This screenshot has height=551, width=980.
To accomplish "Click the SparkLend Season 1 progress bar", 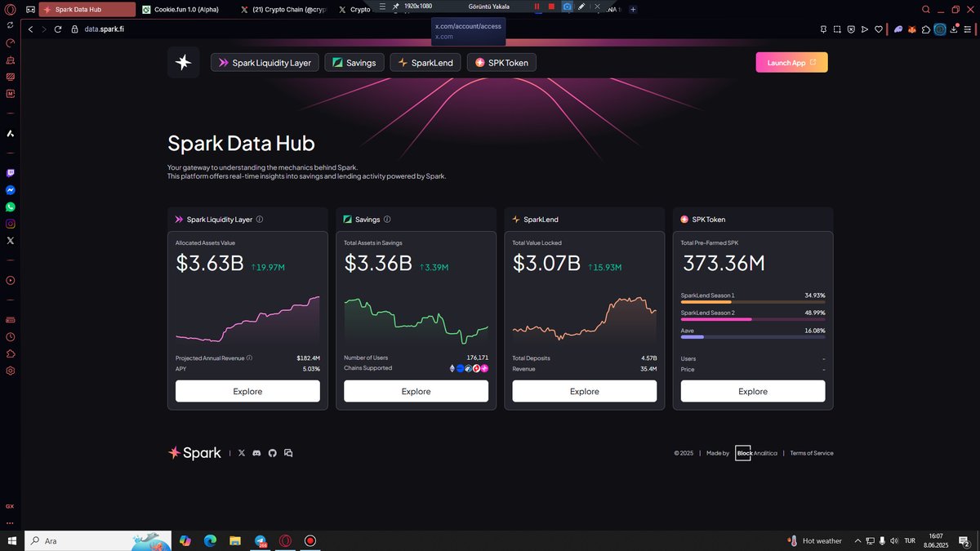I will point(753,302).
